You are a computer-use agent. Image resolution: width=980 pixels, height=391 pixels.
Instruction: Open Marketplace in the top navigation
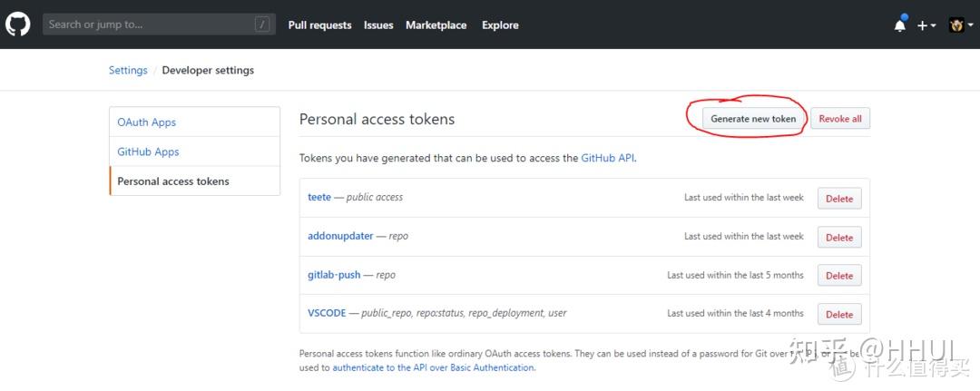(x=436, y=25)
